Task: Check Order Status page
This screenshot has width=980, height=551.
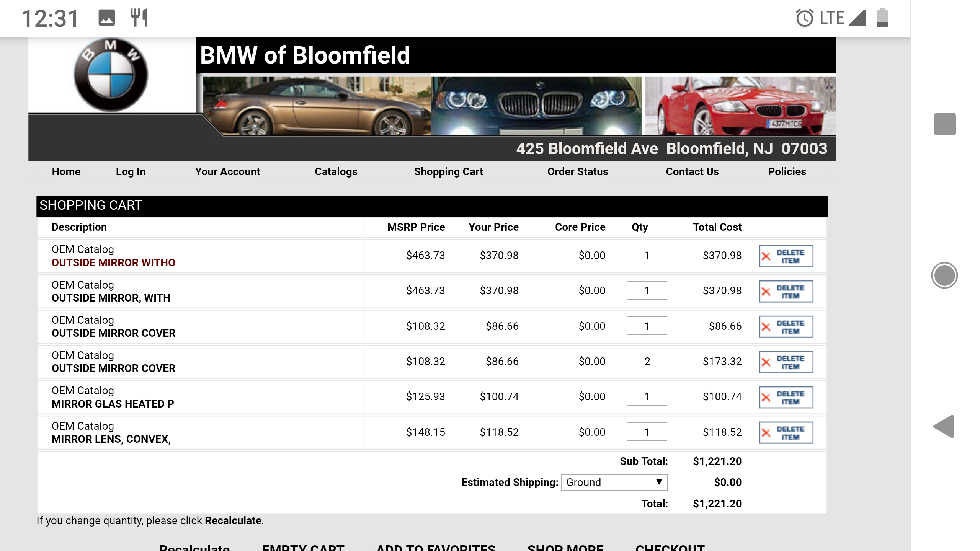Action: (578, 172)
